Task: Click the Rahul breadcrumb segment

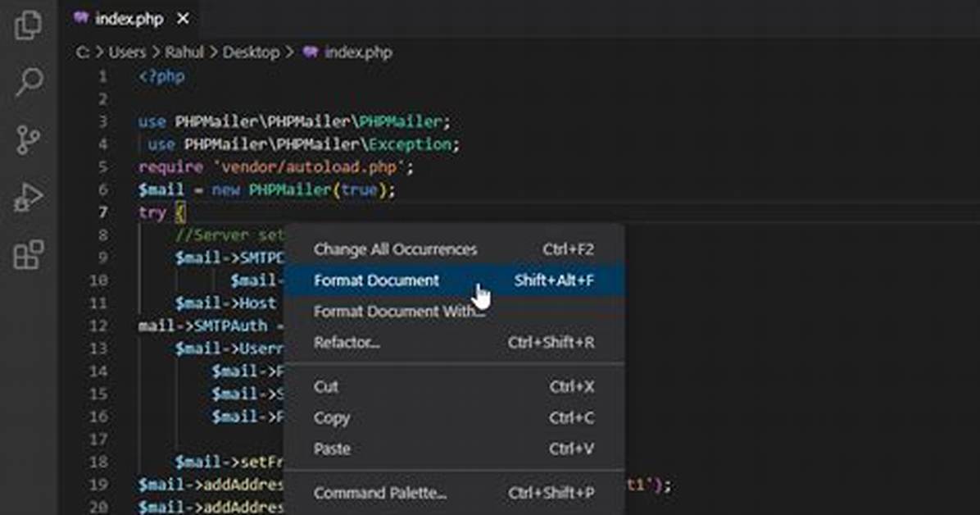Action: [x=184, y=52]
